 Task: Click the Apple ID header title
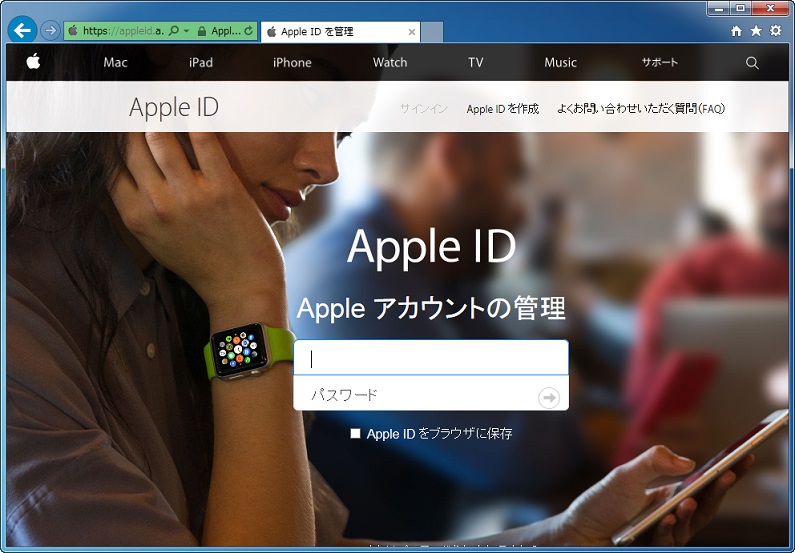point(174,107)
